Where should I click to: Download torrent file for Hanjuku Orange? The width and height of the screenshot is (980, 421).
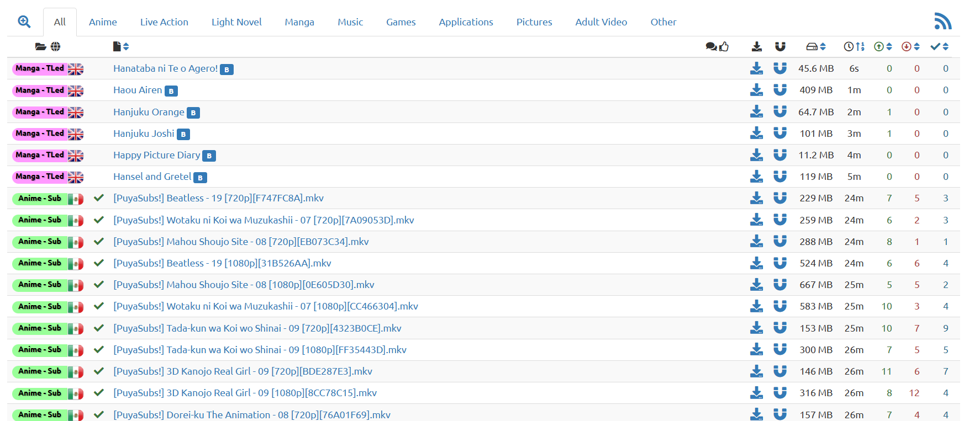[756, 112]
